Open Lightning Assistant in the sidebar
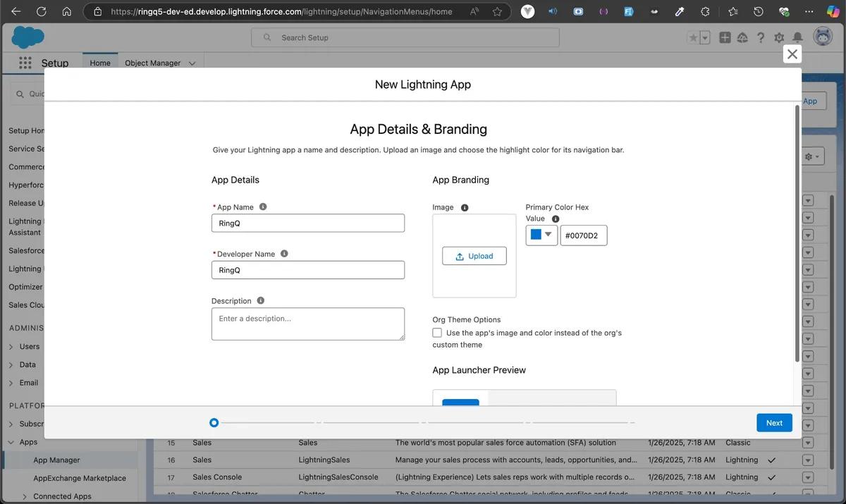The height and width of the screenshot is (504, 846). 25,227
